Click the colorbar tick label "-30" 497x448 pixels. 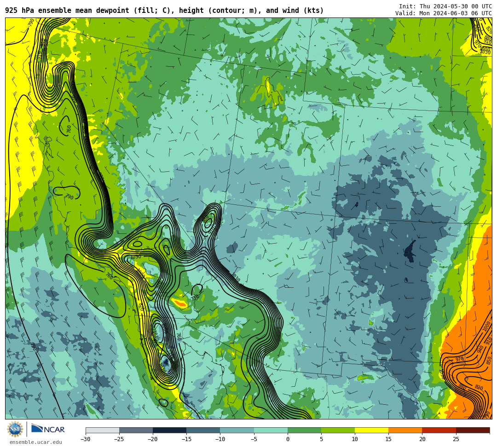(86, 439)
